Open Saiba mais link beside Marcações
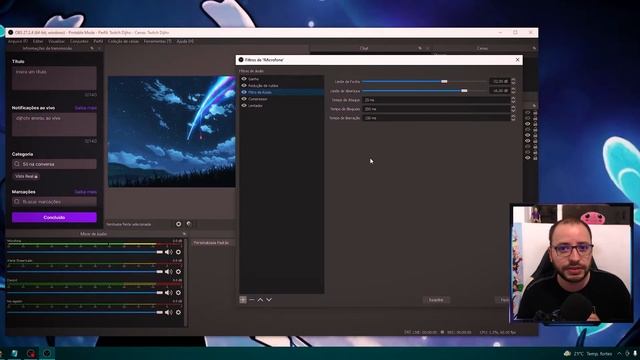The height and width of the screenshot is (360, 640). (x=86, y=192)
